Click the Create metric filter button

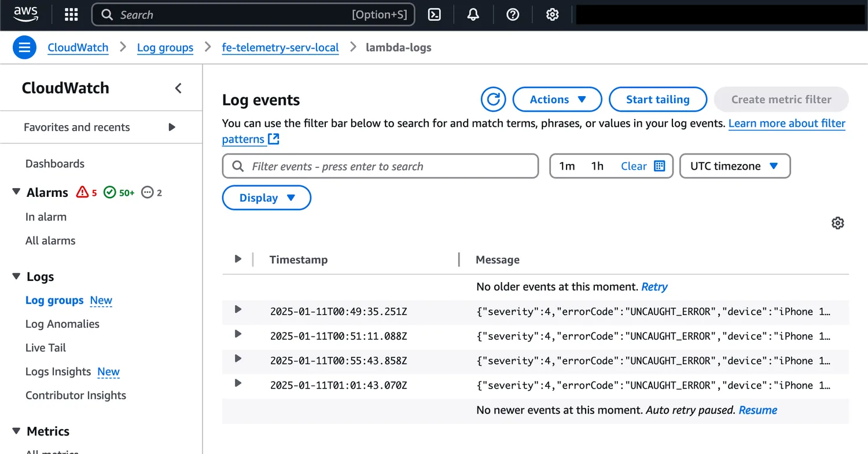coord(781,100)
